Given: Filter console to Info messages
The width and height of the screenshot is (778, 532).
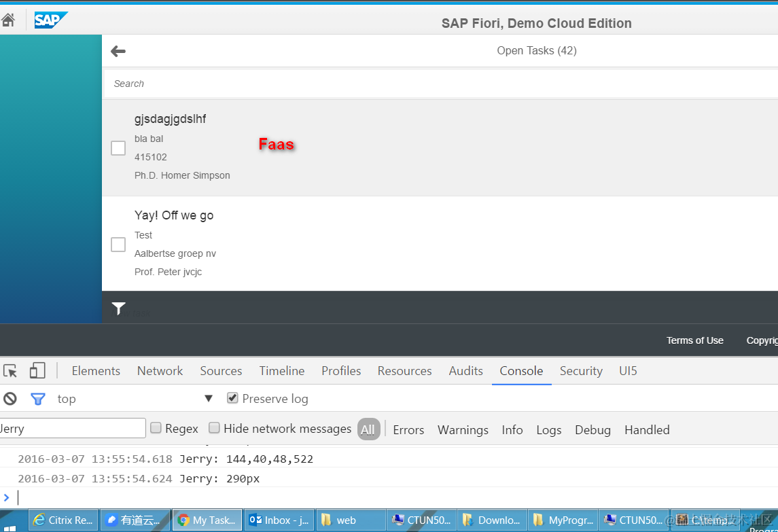Looking at the screenshot, I should coord(512,430).
